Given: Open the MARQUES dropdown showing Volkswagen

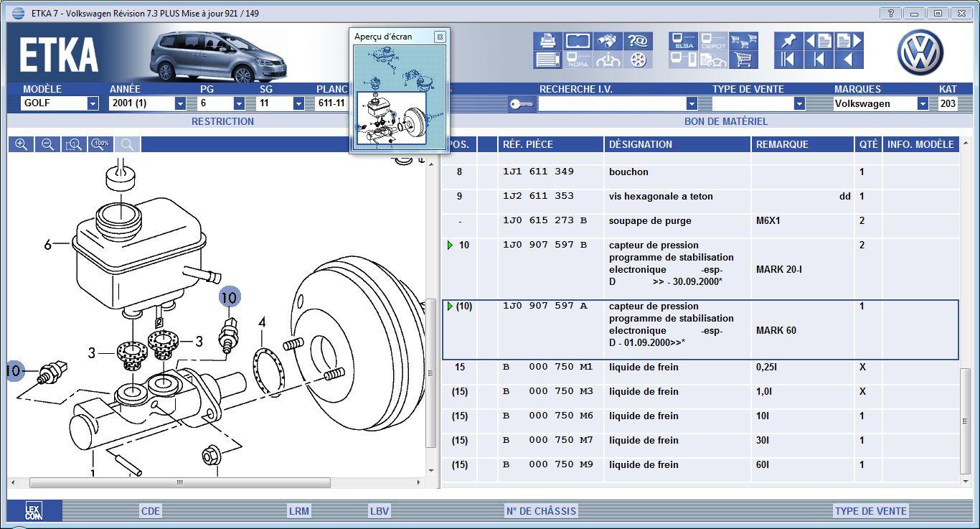Looking at the screenshot, I should point(922,103).
